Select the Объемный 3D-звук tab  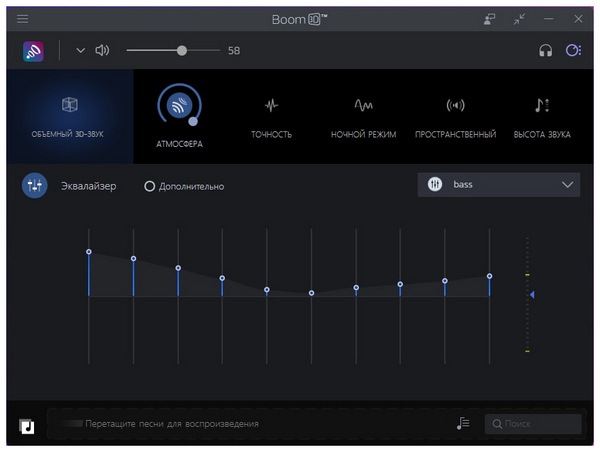(x=70, y=115)
